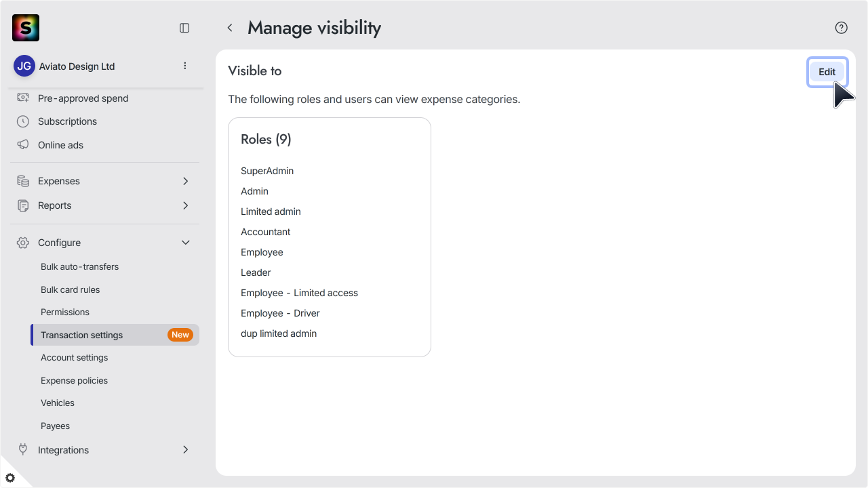This screenshot has width=868, height=488.
Task: Go back with the left arrow
Action: point(230,28)
